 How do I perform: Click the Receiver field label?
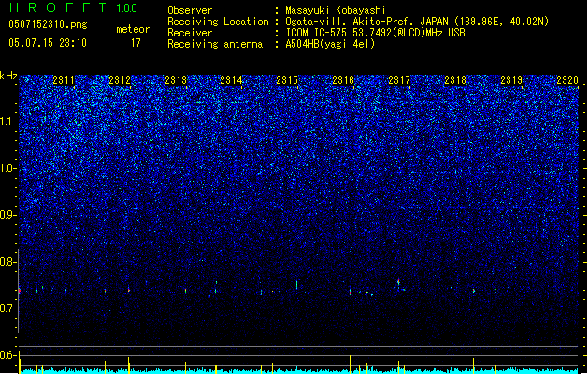click(x=190, y=33)
